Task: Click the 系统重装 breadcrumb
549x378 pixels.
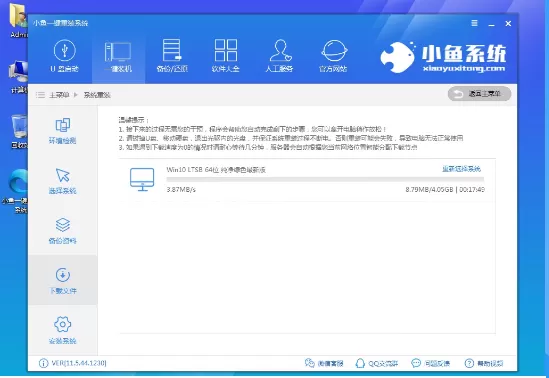Action: pyautogui.click(x=97, y=95)
